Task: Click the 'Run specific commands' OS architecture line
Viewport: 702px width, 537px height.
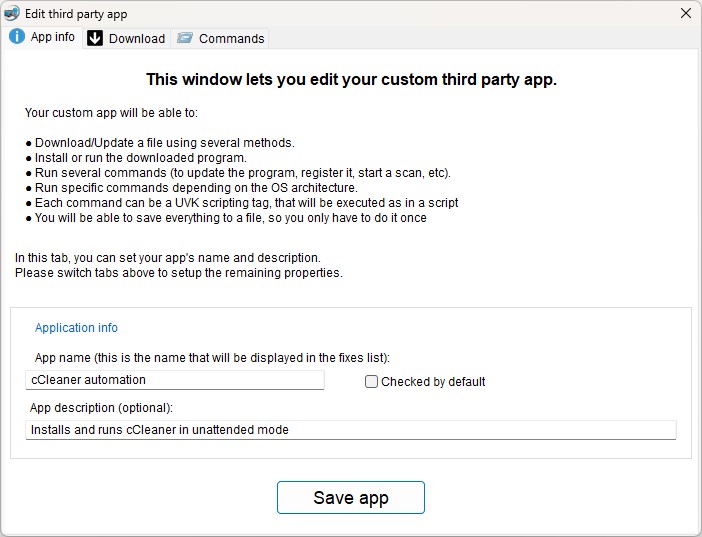Action: pos(192,188)
